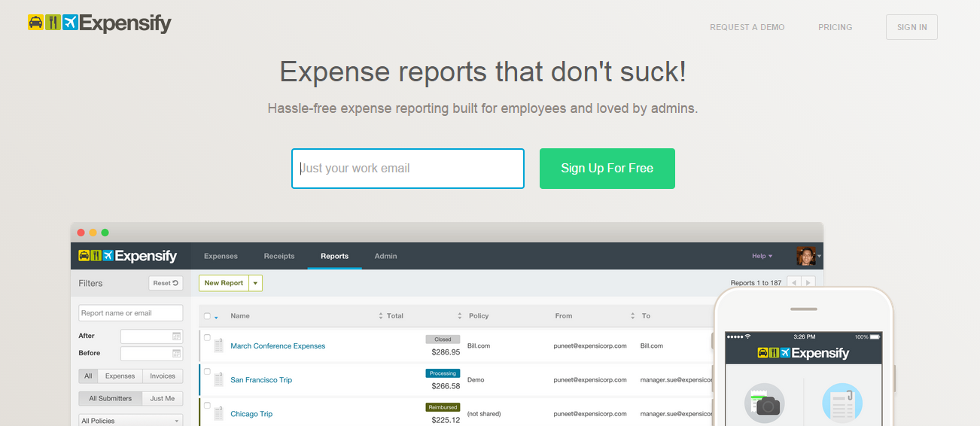Check the box for March Conference Expenses
This screenshot has height=426, width=980.
(207, 338)
